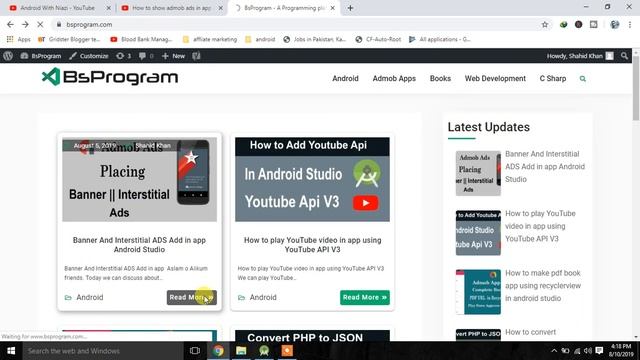
Task: Open the Blood Bank Manag... bookmark
Action: (142, 39)
